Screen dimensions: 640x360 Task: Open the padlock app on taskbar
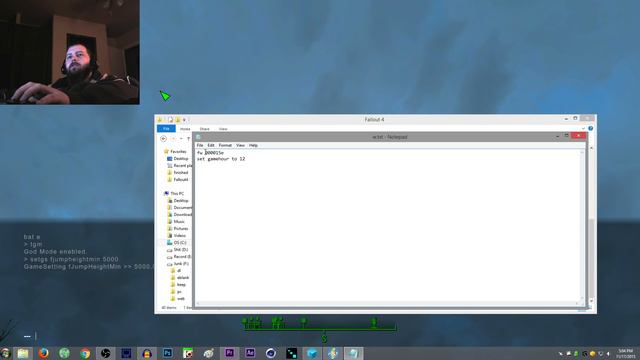[147, 353]
